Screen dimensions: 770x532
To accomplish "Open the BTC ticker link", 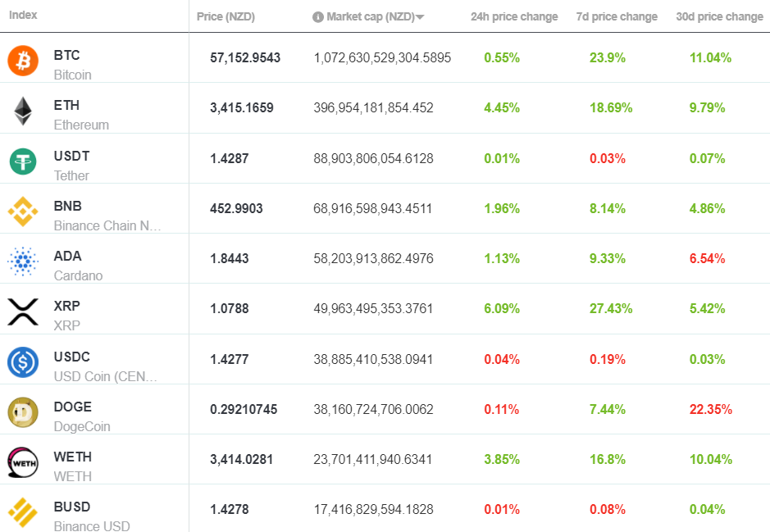I will (66, 55).
